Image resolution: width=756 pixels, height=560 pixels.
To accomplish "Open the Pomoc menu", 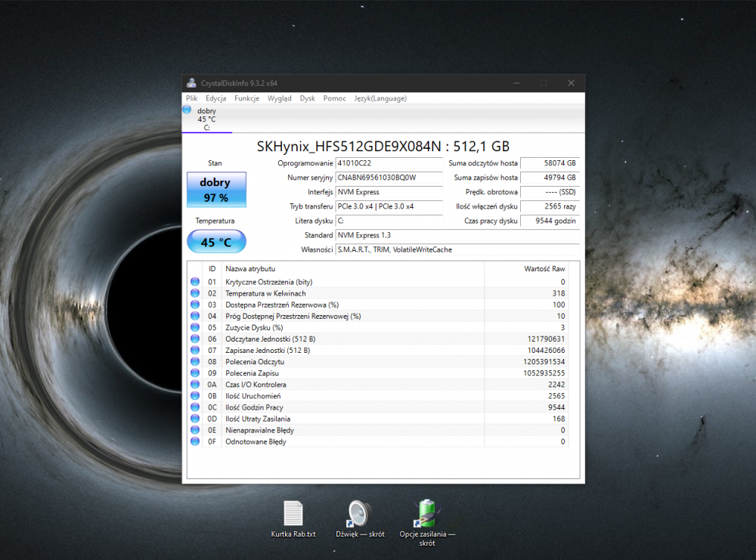I will click(x=334, y=98).
